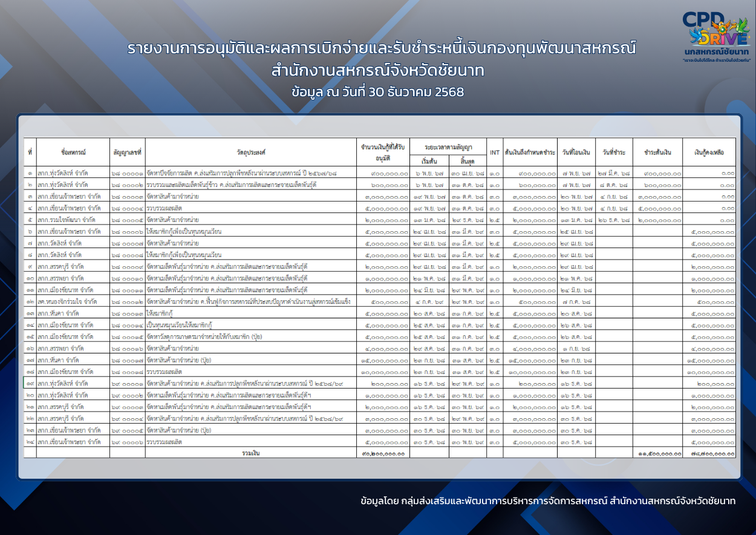
Task: Click contract number '๖๘ ๐๐๐๑๔'
Action: pos(128,325)
